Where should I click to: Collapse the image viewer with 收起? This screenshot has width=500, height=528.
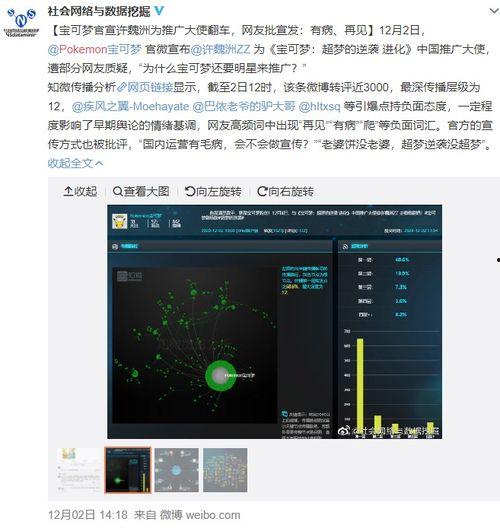point(80,191)
